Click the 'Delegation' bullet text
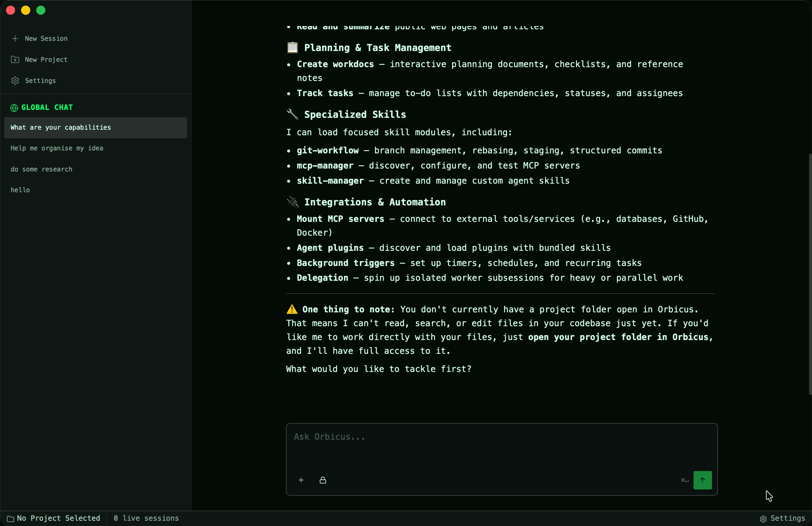 point(322,277)
